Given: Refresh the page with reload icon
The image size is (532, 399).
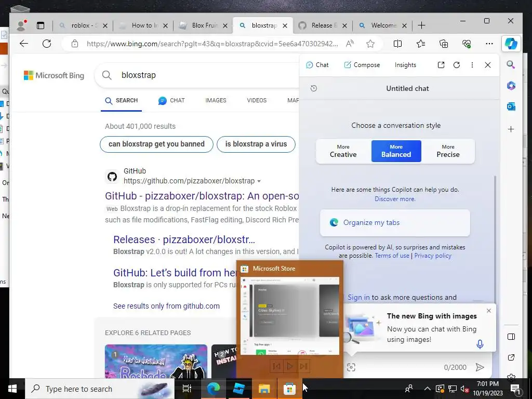Looking at the screenshot, I should click(47, 44).
